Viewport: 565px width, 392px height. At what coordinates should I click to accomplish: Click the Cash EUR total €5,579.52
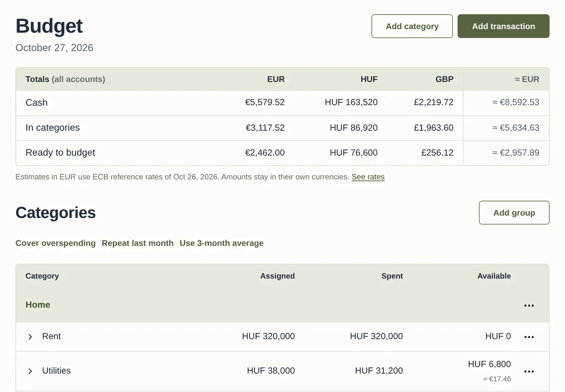point(265,103)
